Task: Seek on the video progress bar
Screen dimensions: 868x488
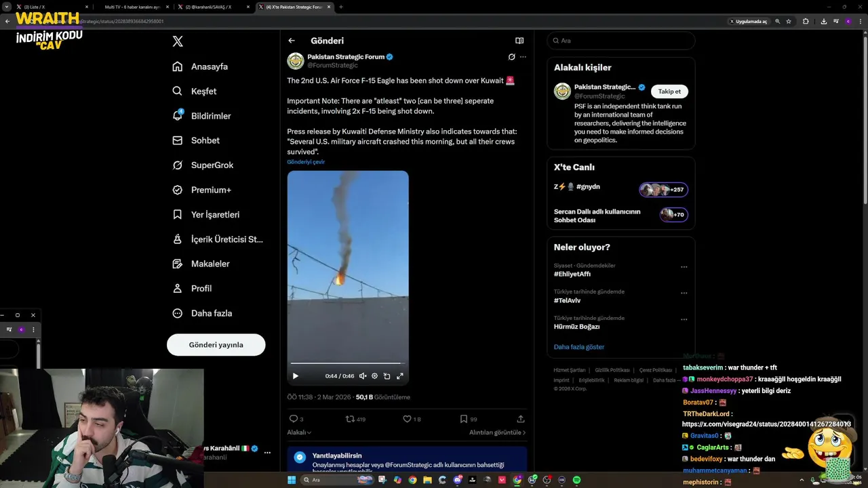Action: coord(348,363)
